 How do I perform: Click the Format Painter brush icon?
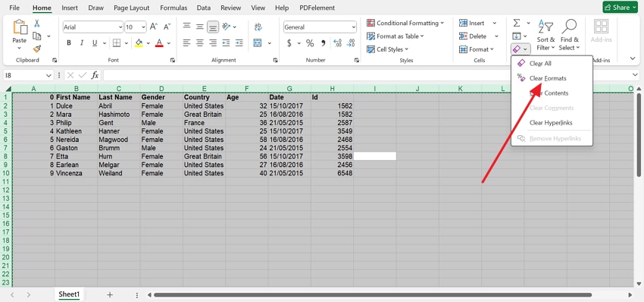(37, 49)
